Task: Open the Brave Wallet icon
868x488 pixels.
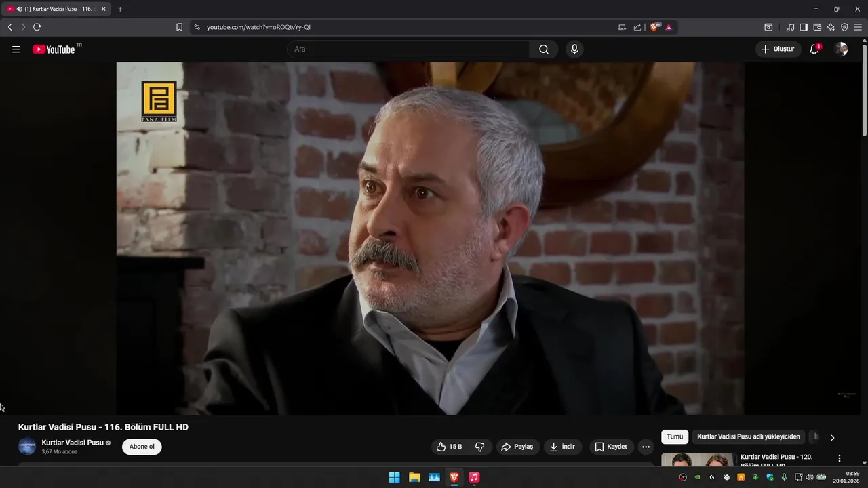Action: [817, 27]
